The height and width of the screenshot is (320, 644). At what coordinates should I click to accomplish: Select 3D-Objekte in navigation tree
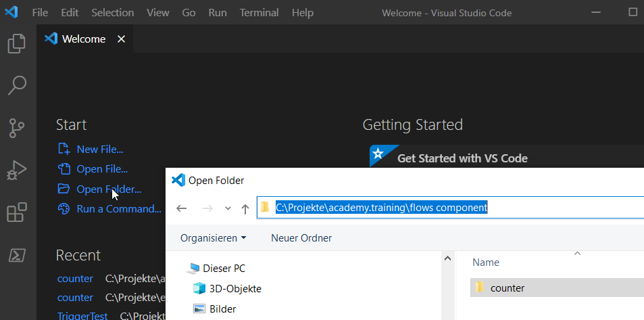(x=235, y=289)
